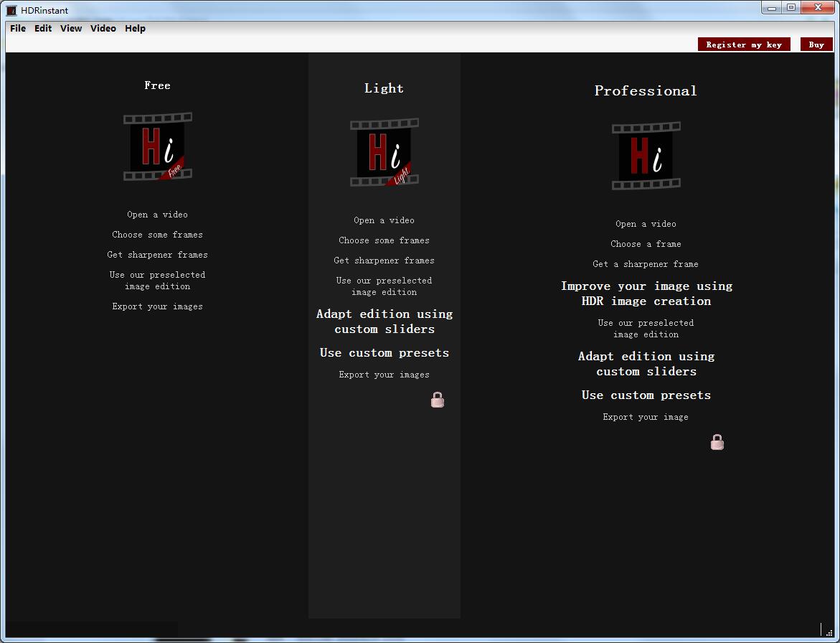Click the HDRinstant title bar icon
This screenshot has height=643, width=840.
(11, 10)
